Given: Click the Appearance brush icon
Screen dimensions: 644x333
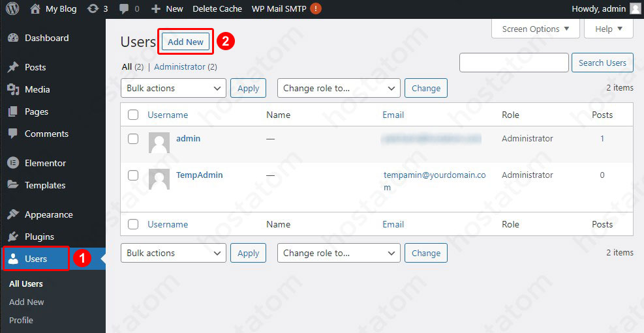Looking at the screenshot, I should click(12, 214).
